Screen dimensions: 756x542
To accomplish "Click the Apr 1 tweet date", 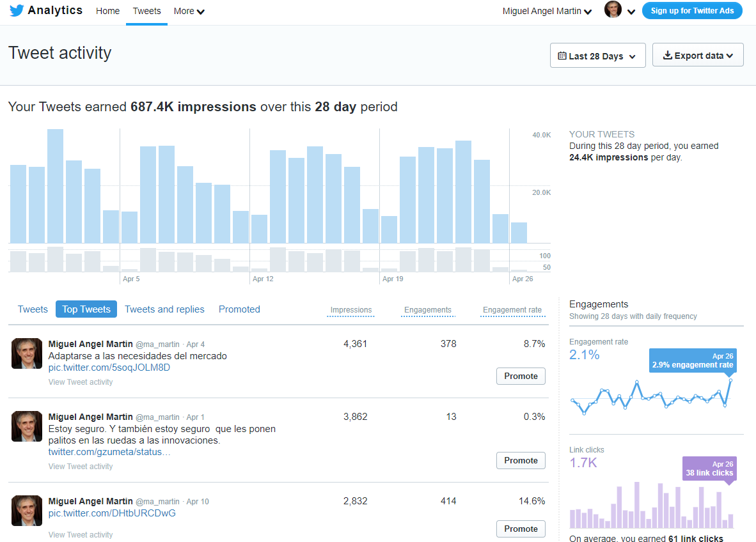I will [x=195, y=417].
